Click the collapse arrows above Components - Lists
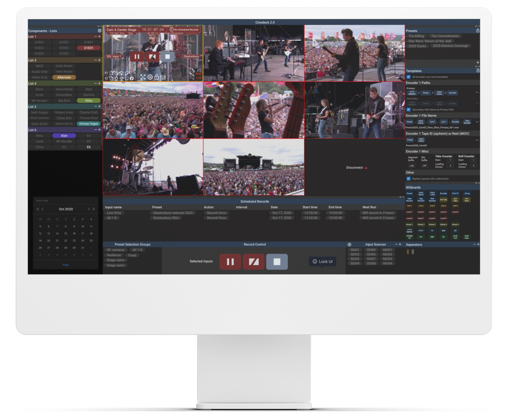Image resolution: width=506 pixels, height=420 pixels. coord(98,25)
